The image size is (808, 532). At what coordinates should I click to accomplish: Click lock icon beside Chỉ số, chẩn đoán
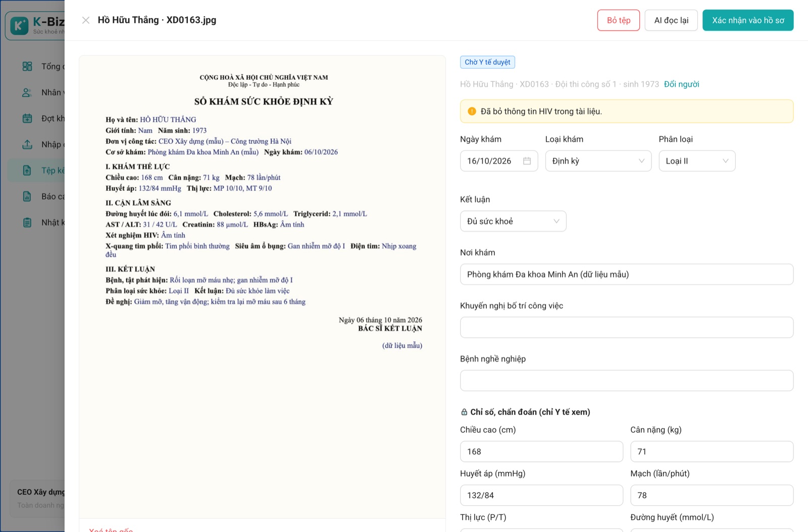464,412
